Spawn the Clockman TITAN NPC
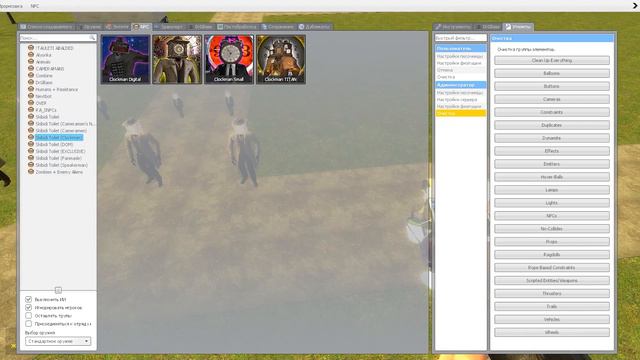The width and height of the screenshot is (640, 360). tap(281, 60)
